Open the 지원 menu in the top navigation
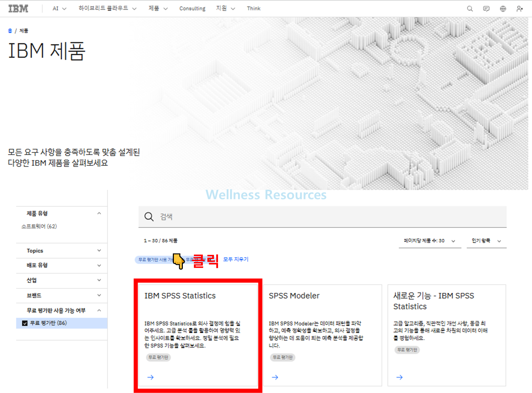The height and width of the screenshot is (393, 532). pos(226,8)
